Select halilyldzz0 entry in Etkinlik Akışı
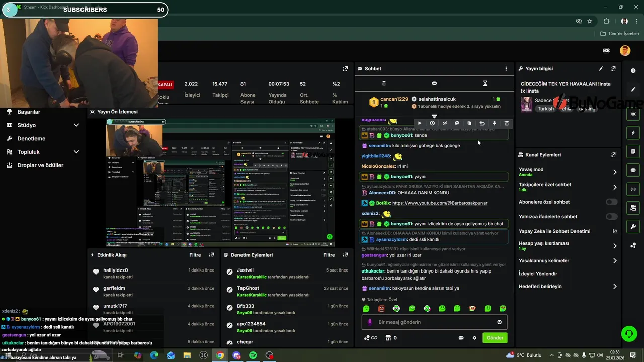The height and width of the screenshot is (362, 644). 154,273
